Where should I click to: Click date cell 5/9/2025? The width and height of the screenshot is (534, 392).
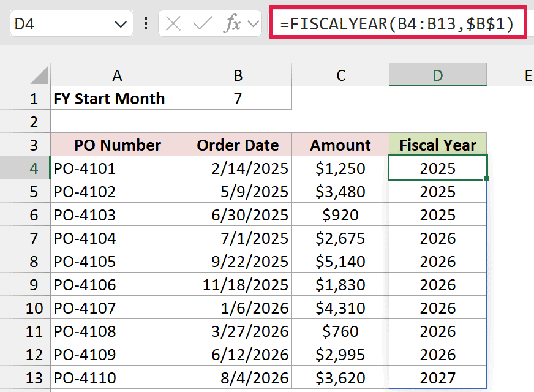coord(238,191)
